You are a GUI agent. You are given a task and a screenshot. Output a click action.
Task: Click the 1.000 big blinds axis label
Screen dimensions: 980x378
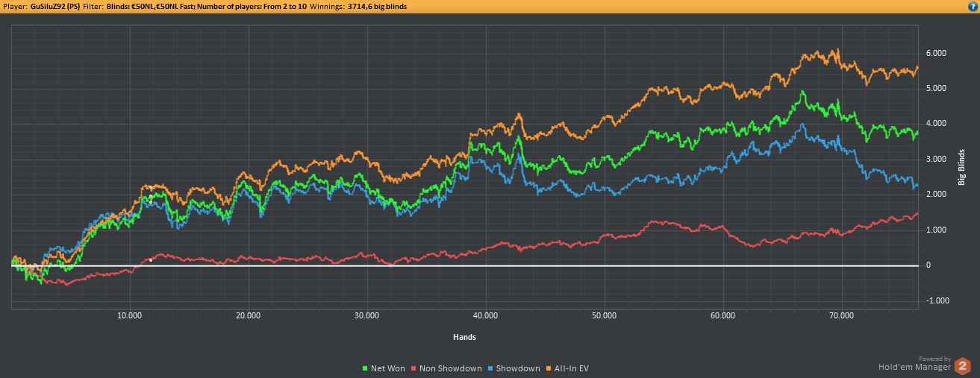click(x=936, y=230)
